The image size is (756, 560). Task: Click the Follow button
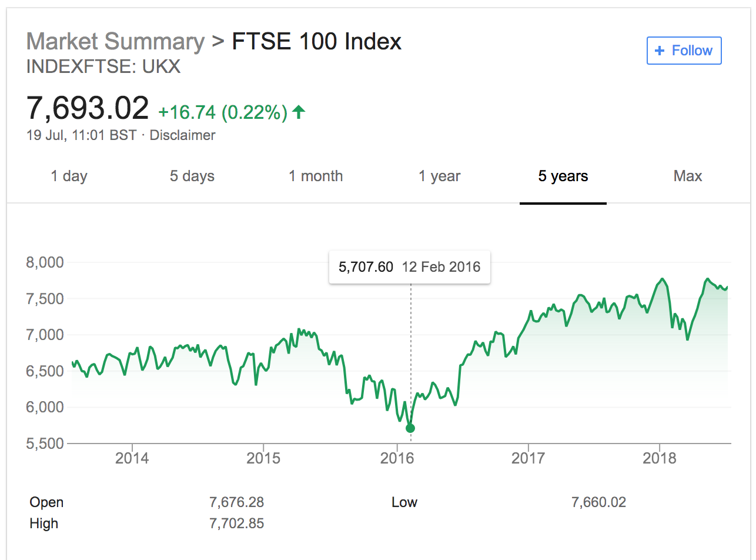[684, 51]
